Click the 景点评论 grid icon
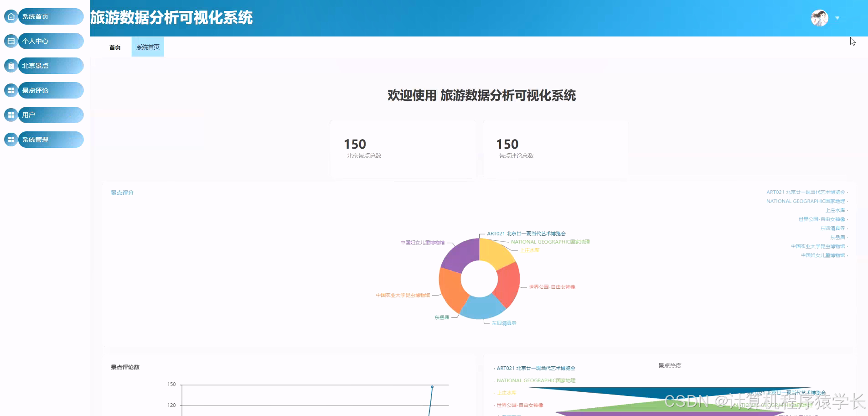Screen dimensions: 868x416 pyautogui.click(x=10, y=90)
